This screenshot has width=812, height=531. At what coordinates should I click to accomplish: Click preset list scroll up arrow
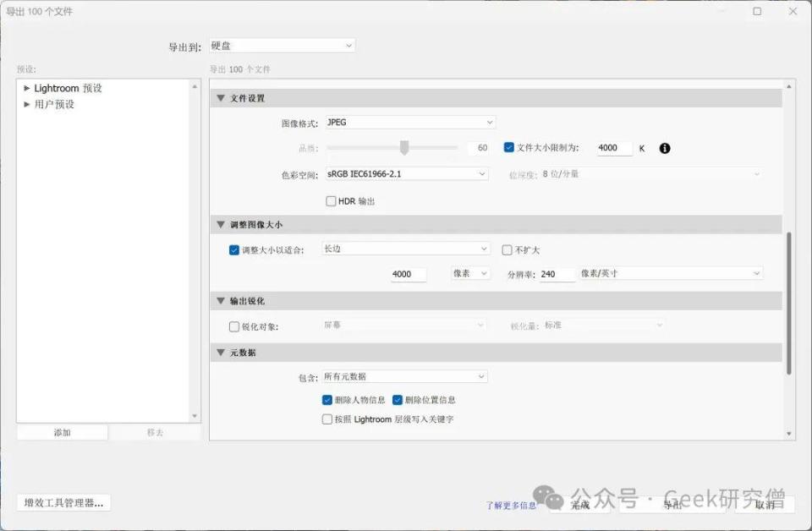pyautogui.click(x=195, y=86)
